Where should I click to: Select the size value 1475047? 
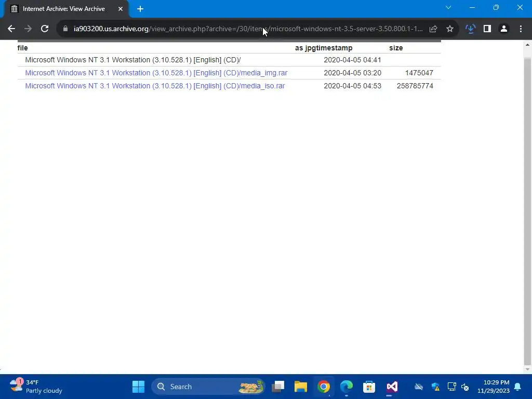[419, 73]
